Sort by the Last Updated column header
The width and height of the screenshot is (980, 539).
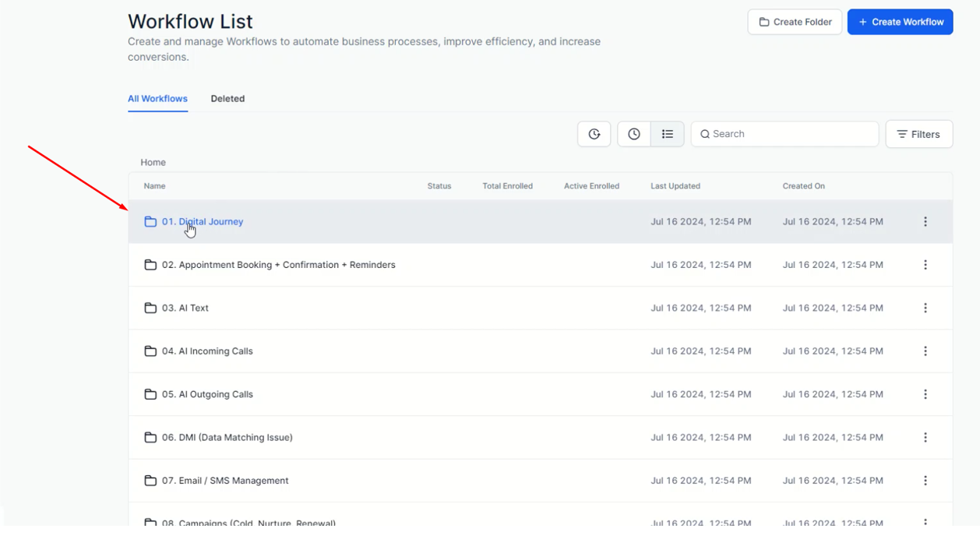point(675,186)
